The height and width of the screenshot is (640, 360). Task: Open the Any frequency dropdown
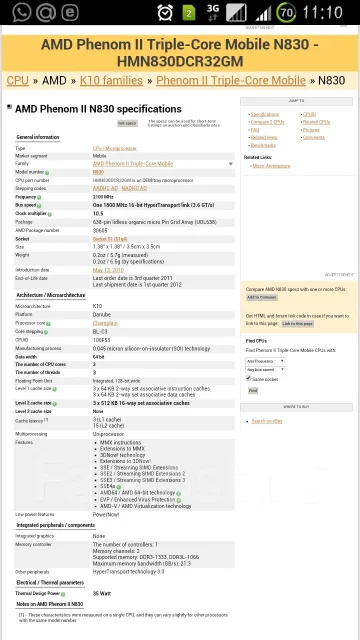(x=265, y=361)
